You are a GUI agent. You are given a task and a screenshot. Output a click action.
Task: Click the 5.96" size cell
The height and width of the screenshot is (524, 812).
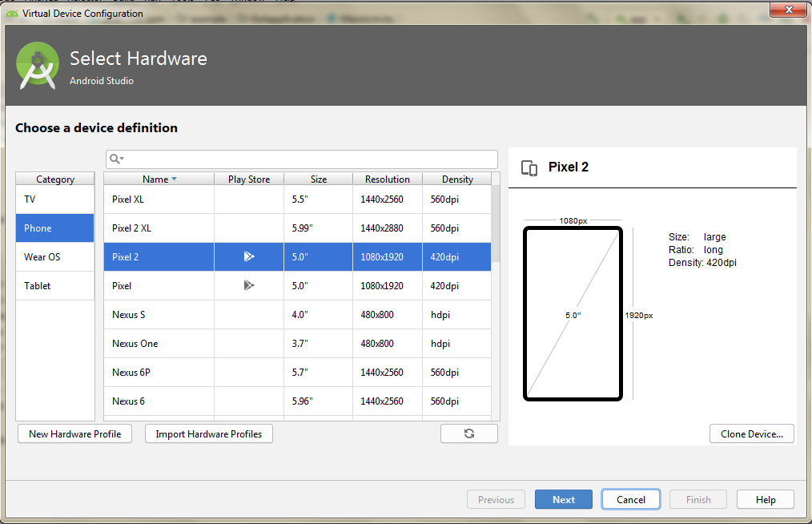tap(319, 401)
